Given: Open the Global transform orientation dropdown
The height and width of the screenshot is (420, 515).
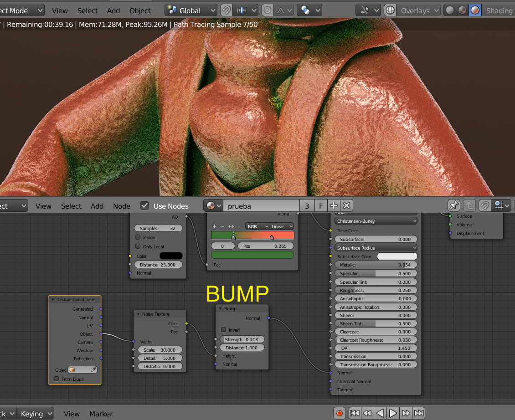Looking at the screenshot, I should click(x=191, y=10).
